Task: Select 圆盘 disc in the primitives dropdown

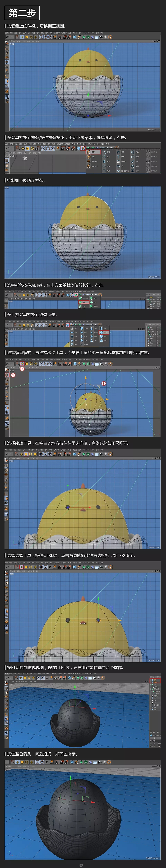Action: [74, 333]
